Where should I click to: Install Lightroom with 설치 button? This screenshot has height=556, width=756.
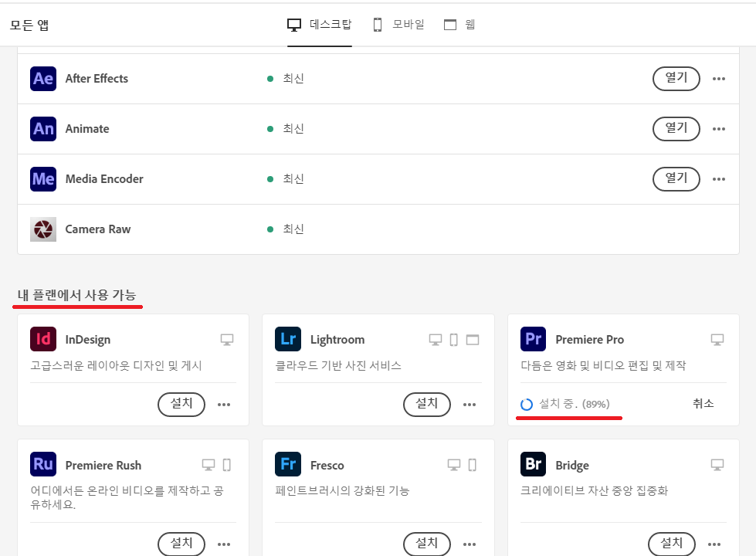pyautogui.click(x=427, y=405)
